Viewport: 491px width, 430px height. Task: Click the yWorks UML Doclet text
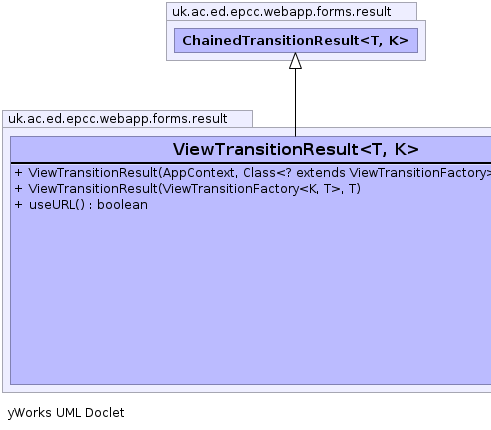pyautogui.click(x=66, y=413)
